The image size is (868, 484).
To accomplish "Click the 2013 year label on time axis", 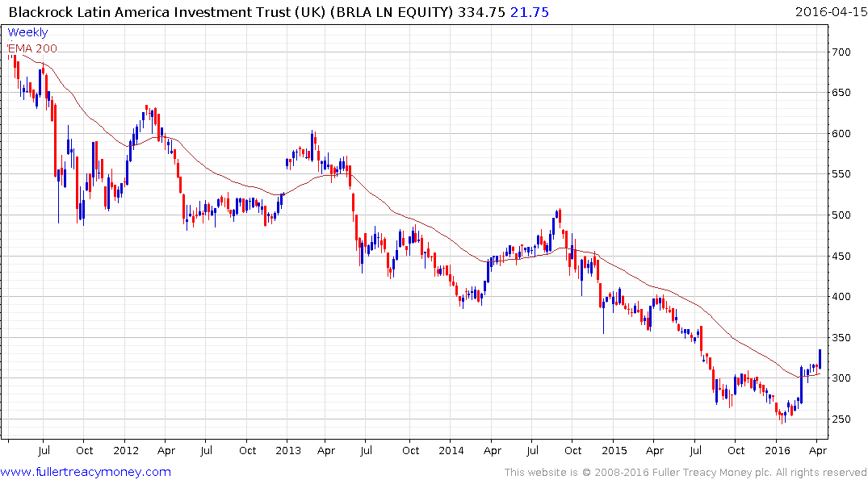I will point(288,450).
